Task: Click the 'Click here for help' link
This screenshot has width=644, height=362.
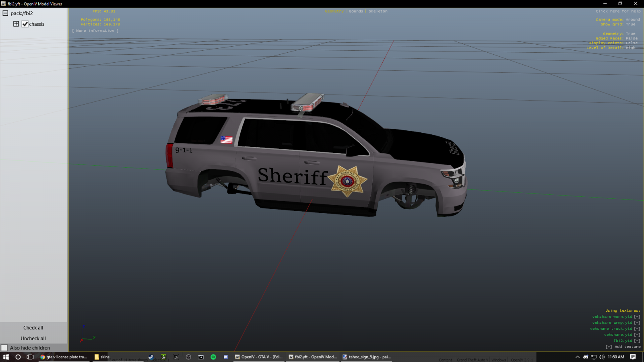Action: [x=618, y=11]
